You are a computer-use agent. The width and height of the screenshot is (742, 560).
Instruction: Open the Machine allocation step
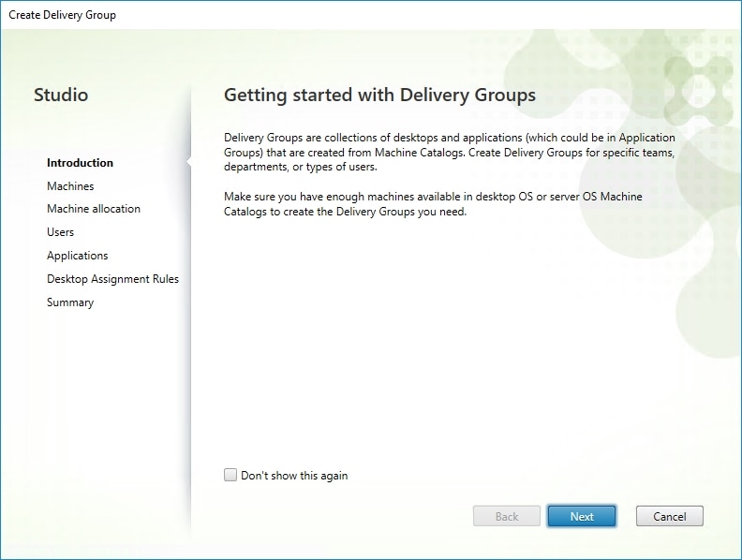(x=94, y=209)
